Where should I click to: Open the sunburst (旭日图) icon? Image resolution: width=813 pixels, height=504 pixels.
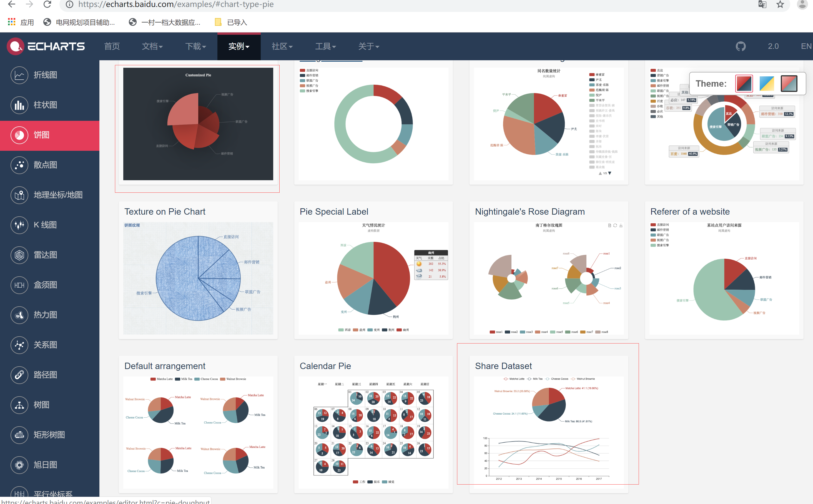19,465
